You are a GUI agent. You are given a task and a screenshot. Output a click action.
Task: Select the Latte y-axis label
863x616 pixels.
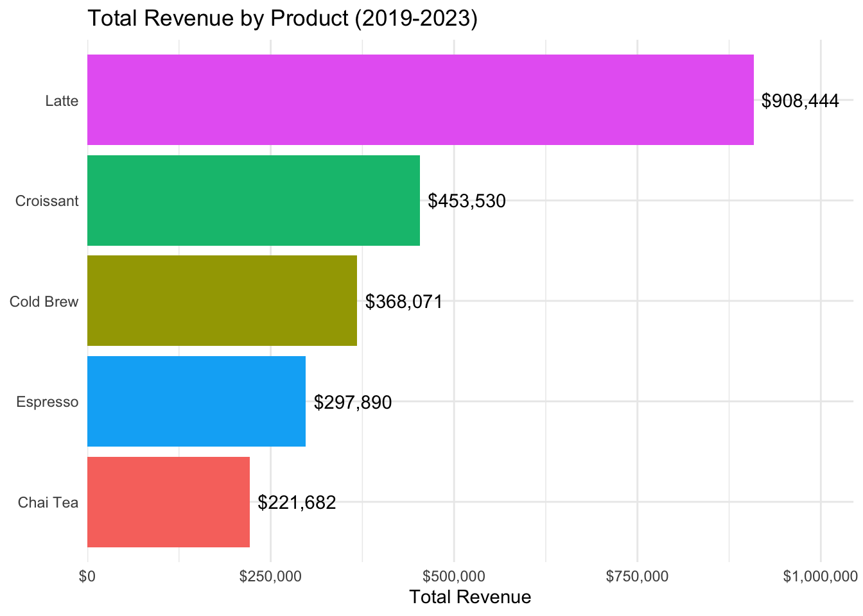pyautogui.click(x=62, y=101)
